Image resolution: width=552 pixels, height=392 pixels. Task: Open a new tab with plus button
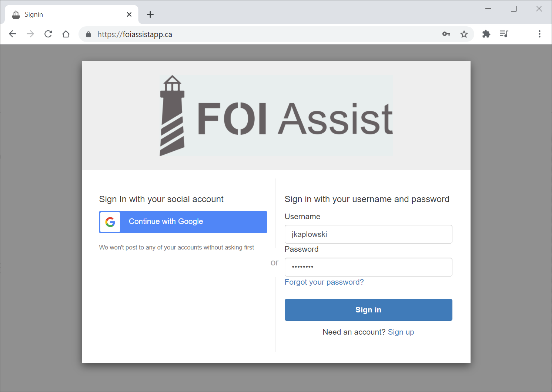pos(150,14)
